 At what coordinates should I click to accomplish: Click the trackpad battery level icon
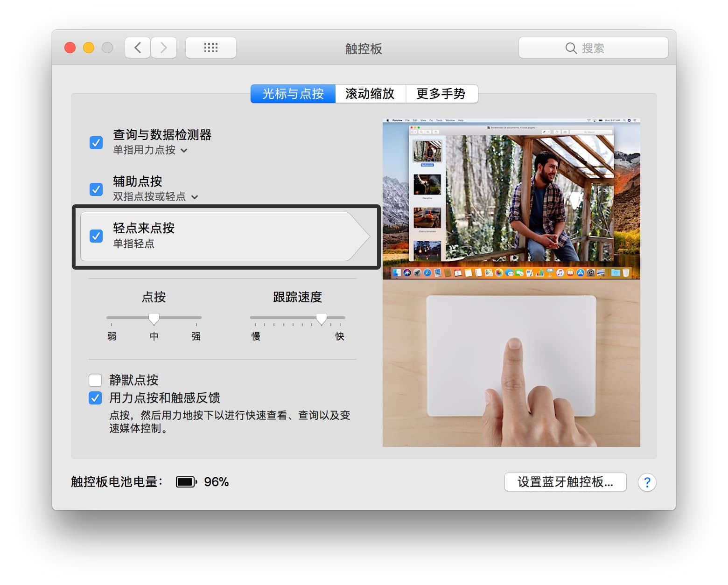click(186, 482)
